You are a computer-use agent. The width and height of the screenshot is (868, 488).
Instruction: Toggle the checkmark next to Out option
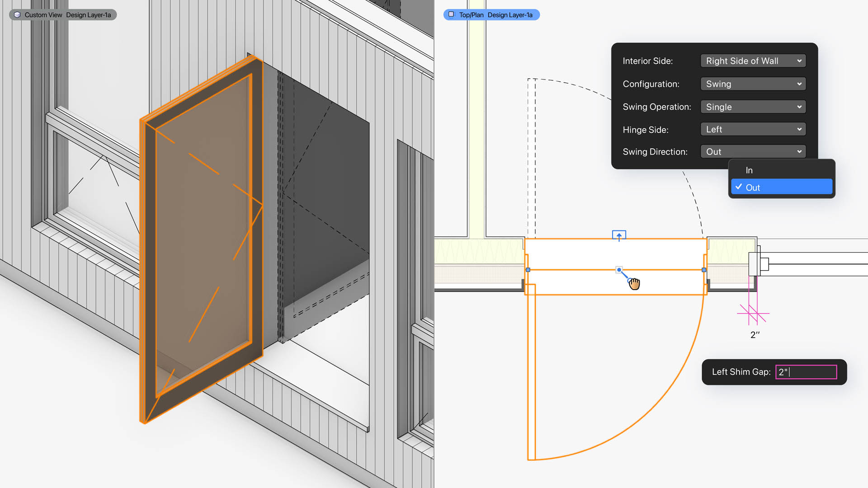(x=738, y=187)
